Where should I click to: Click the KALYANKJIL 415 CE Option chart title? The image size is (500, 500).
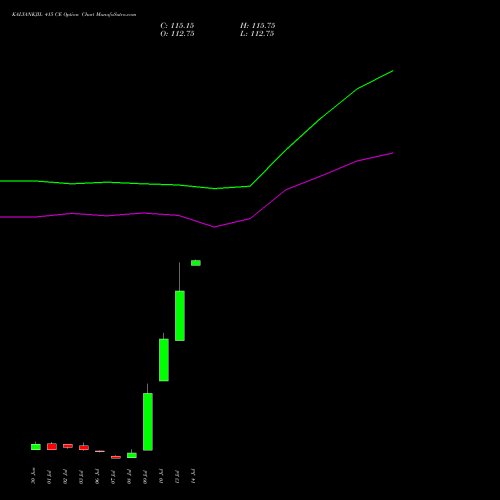74,15
